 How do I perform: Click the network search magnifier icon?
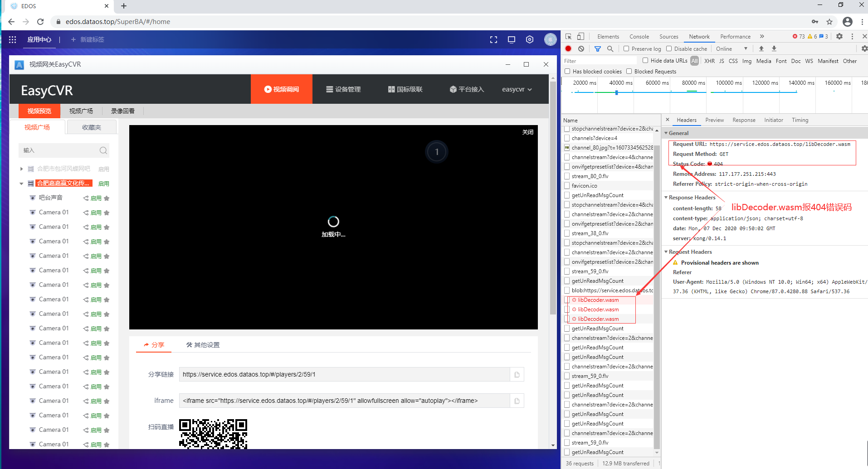pyautogui.click(x=610, y=48)
